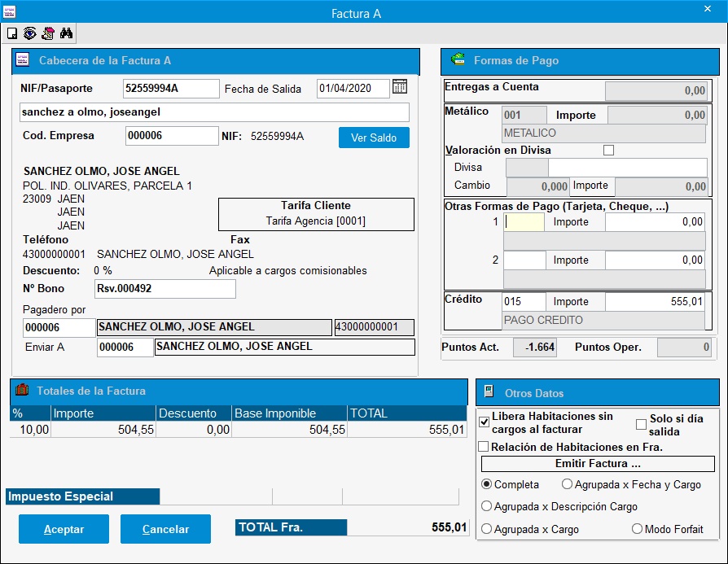Click the Crédito code field 015
This screenshot has width=728, height=564.
coord(524,302)
